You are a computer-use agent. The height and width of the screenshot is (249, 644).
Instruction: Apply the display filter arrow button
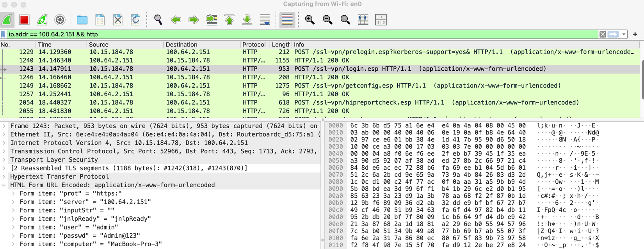click(x=613, y=34)
